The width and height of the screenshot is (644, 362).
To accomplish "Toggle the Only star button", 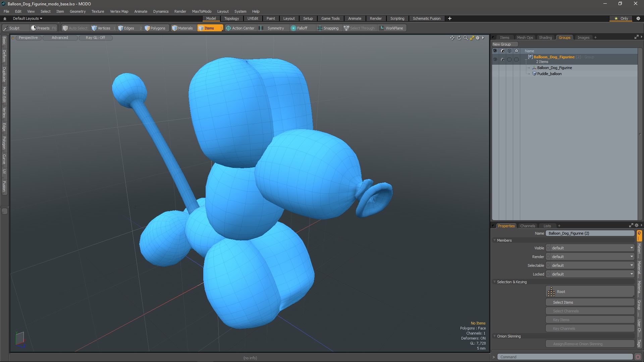I will point(621,18).
